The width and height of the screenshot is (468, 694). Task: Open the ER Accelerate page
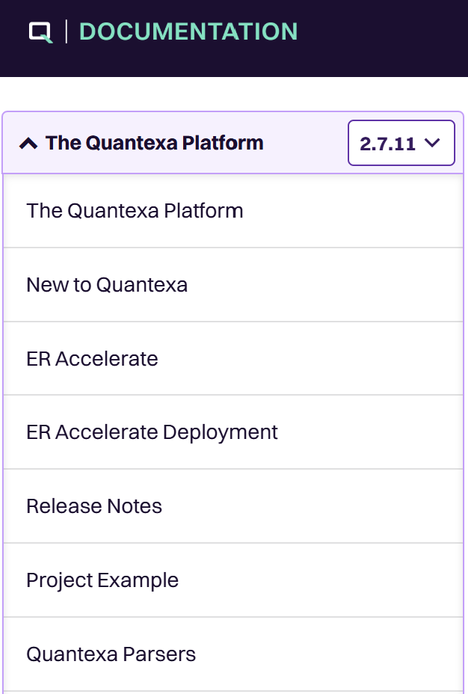[x=233, y=359]
